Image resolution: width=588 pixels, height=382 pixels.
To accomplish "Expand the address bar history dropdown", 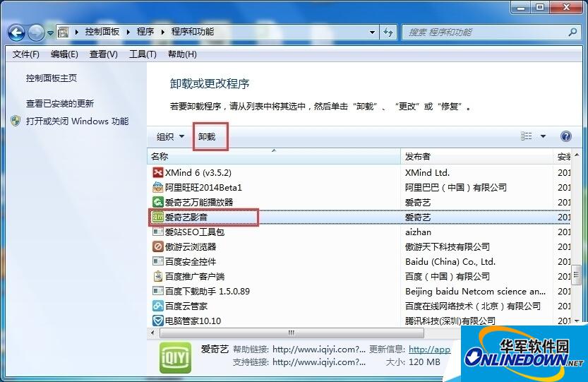I will click(371, 32).
